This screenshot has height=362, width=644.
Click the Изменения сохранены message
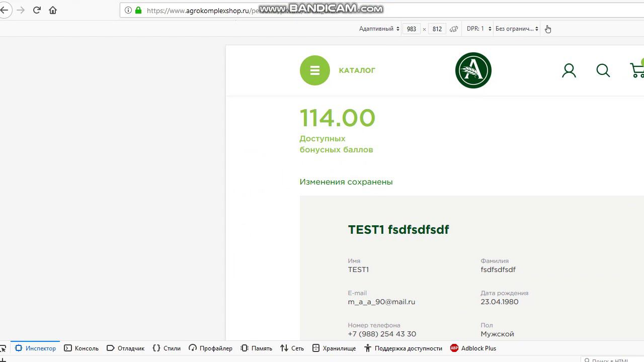(346, 182)
